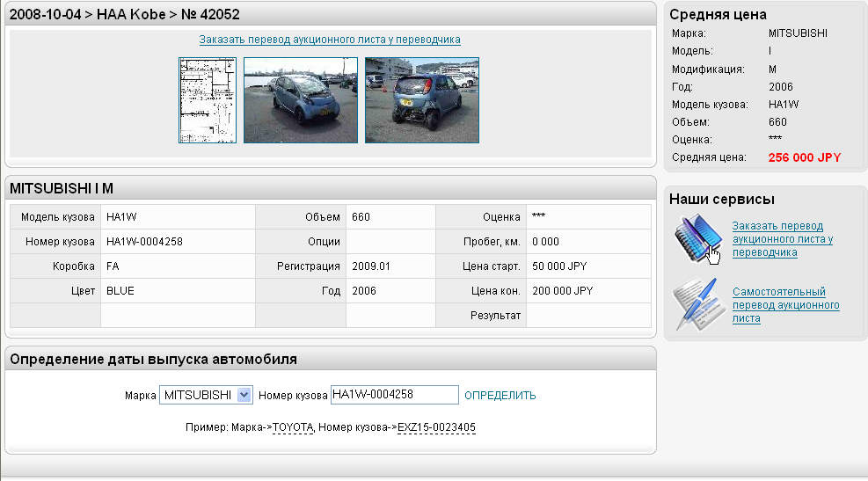Click the gearbox value FA
The image size is (868, 481).
(x=113, y=266)
